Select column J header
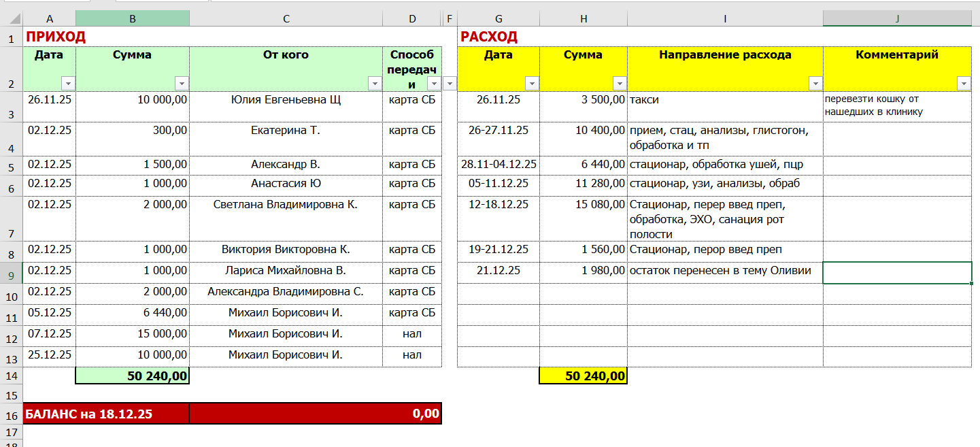This screenshot has width=980, height=447. pos(897,19)
